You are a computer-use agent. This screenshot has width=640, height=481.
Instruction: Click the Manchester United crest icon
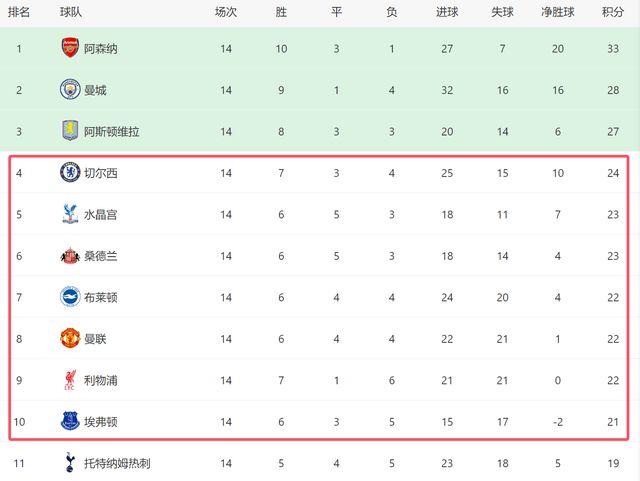pyautogui.click(x=69, y=339)
